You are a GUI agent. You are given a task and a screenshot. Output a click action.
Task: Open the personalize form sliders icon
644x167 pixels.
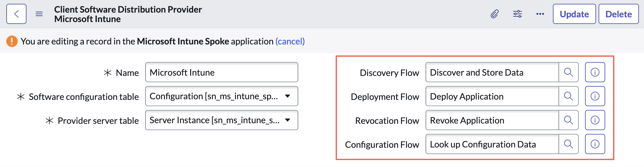(x=518, y=14)
